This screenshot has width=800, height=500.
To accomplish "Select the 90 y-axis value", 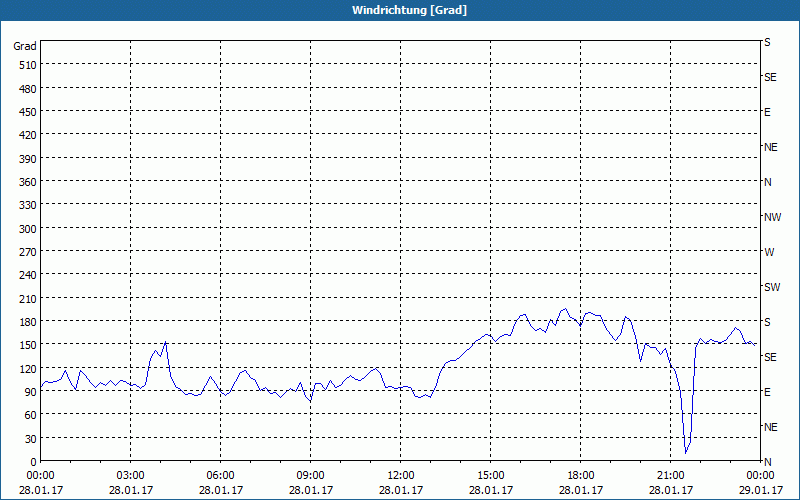I will [31, 392].
